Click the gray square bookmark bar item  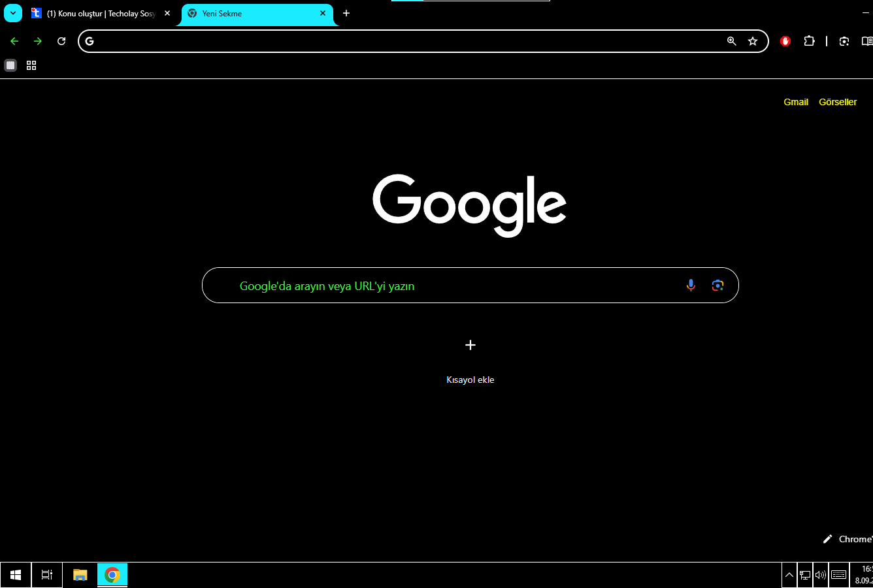(x=10, y=65)
